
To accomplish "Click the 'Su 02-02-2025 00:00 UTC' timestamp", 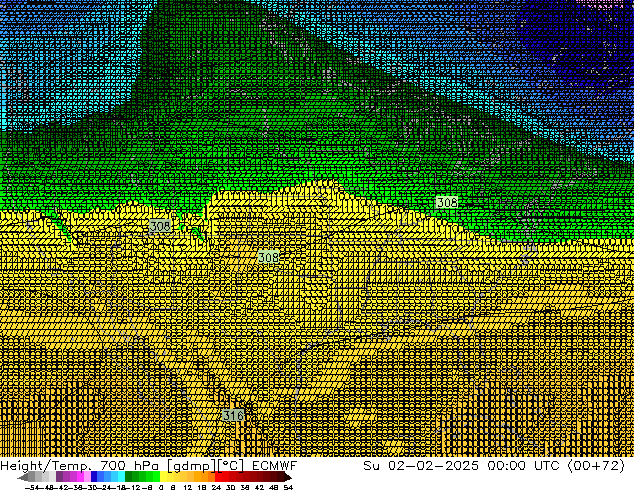I will 461,466.
